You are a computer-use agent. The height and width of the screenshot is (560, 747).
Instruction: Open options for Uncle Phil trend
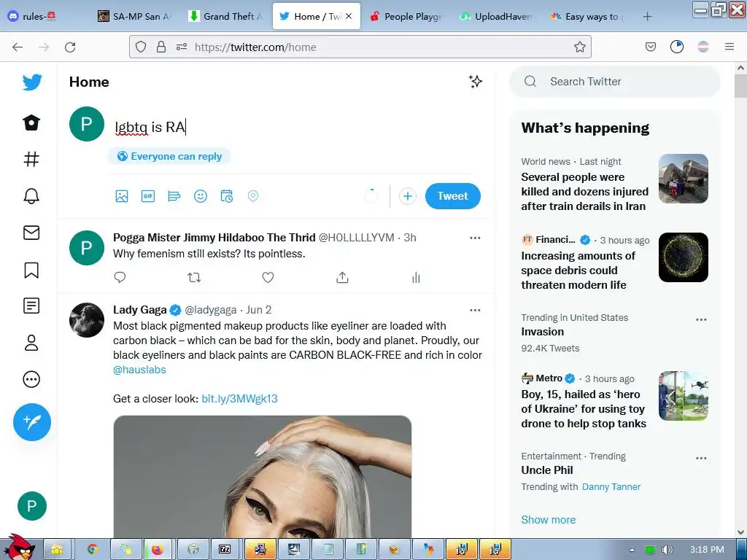(701, 458)
